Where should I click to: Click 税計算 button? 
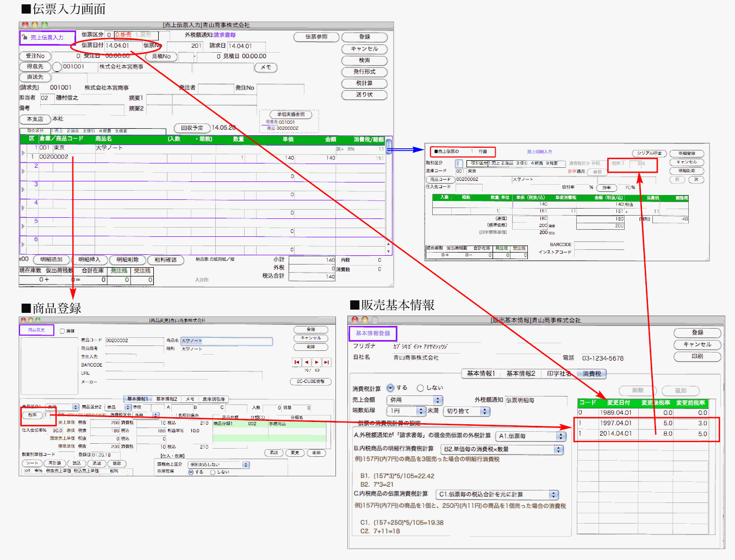pyautogui.click(x=364, y=84)
